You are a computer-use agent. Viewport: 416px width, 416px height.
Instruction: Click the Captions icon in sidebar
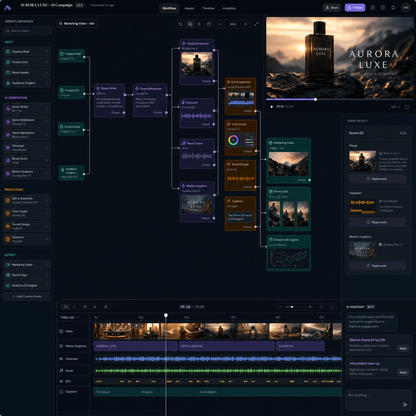(x=8, y=239)
